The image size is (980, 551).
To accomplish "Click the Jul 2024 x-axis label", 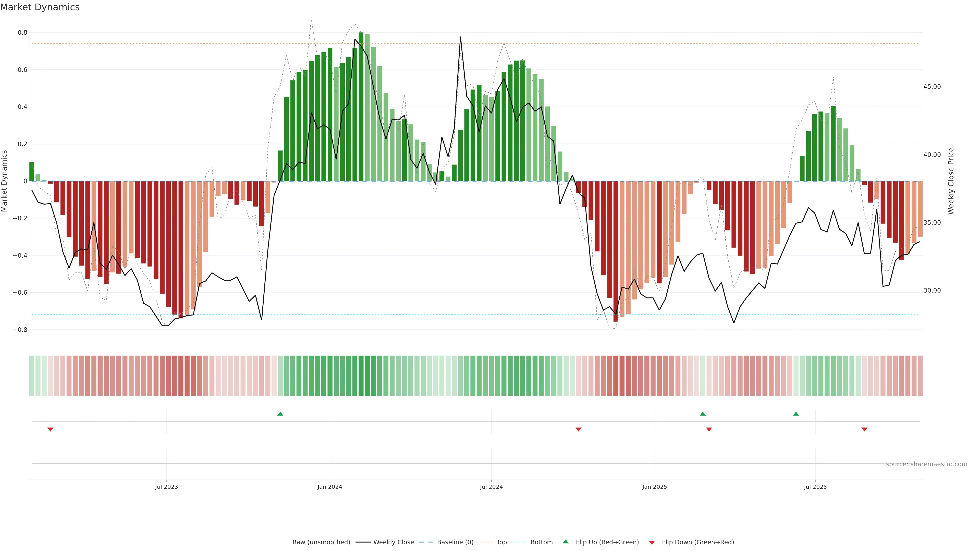I will click(491, 487).
